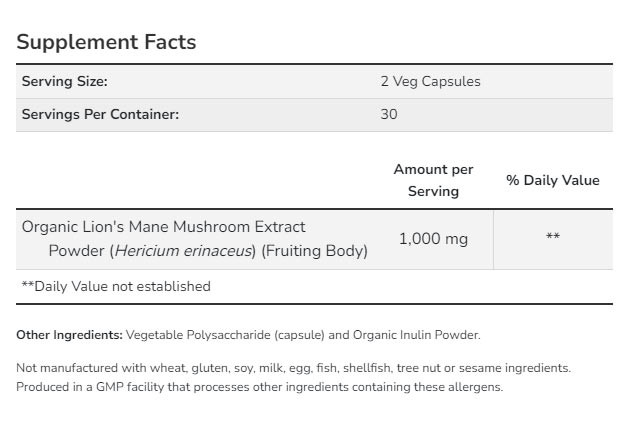
Task: Select the bold Other Ingredients label
Action: (69, 335)
